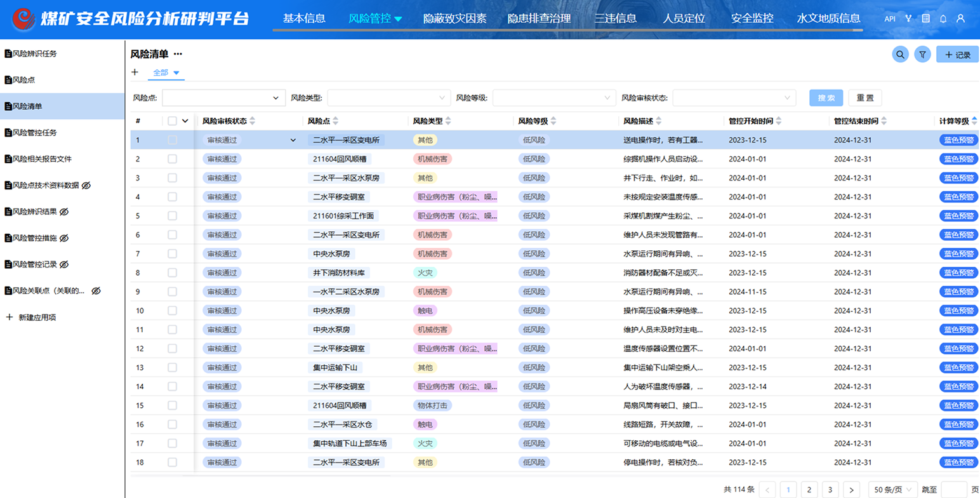Click the plus icon to add view
Screen dimensions: 980x498
[x=135, y=72]
